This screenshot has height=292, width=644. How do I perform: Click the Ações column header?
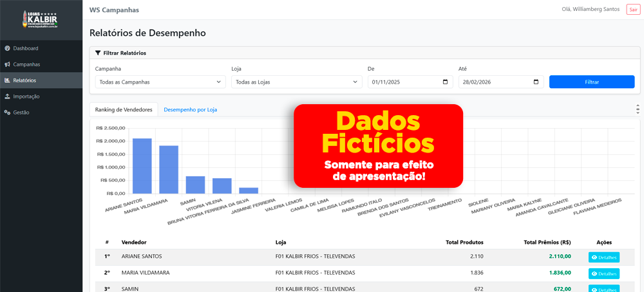point(604,242)
